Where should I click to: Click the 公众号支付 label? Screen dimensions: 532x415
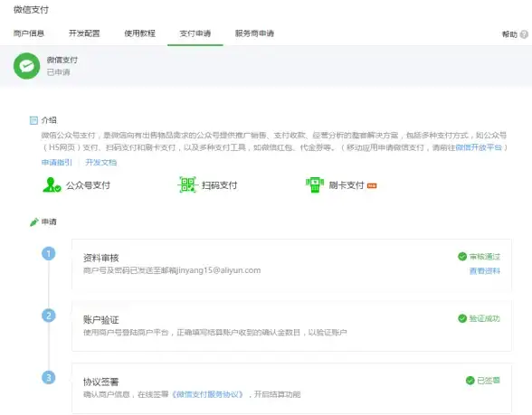click(88, 185)
